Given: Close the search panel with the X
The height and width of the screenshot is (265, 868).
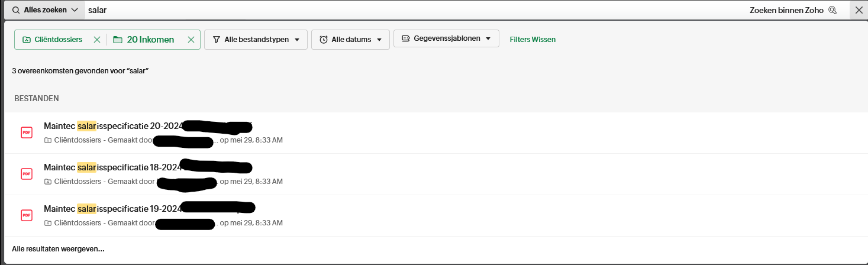Looking at the screenshot, I should (859, 10).
